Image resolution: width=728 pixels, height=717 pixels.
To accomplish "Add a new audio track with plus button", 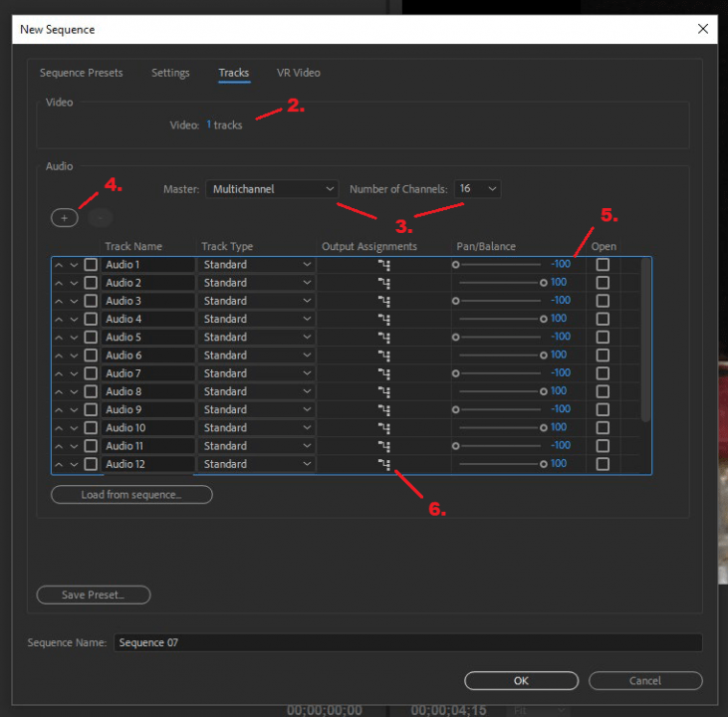I will [65, 218].
